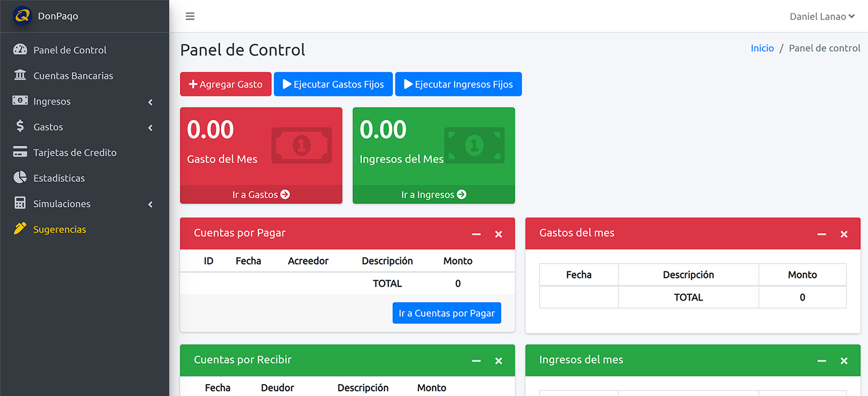868x396 pixels.
Task: Click ID column header in Cuentas por Pagar
Action: click(x=208, y=261)
